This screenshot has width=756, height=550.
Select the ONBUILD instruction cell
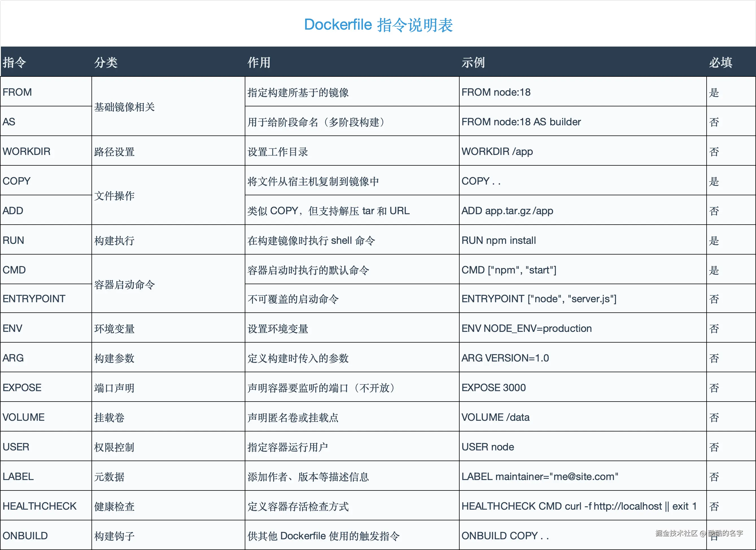(25, 536)
